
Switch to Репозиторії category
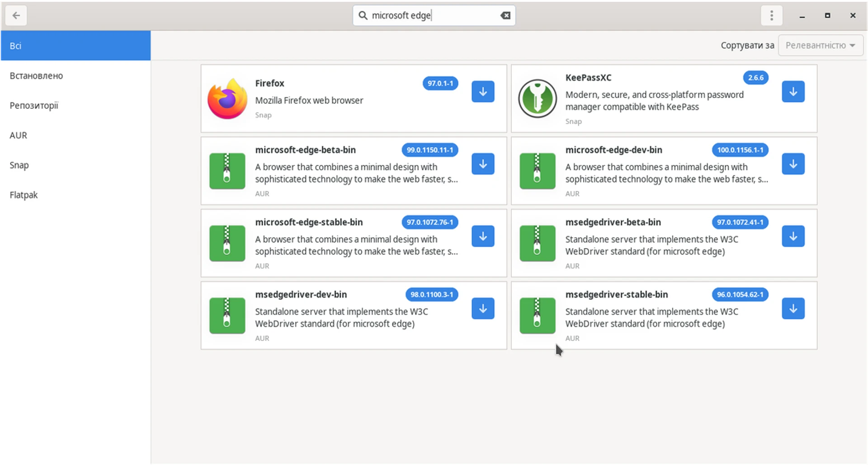pyautogui.click(x=75, y=106)
